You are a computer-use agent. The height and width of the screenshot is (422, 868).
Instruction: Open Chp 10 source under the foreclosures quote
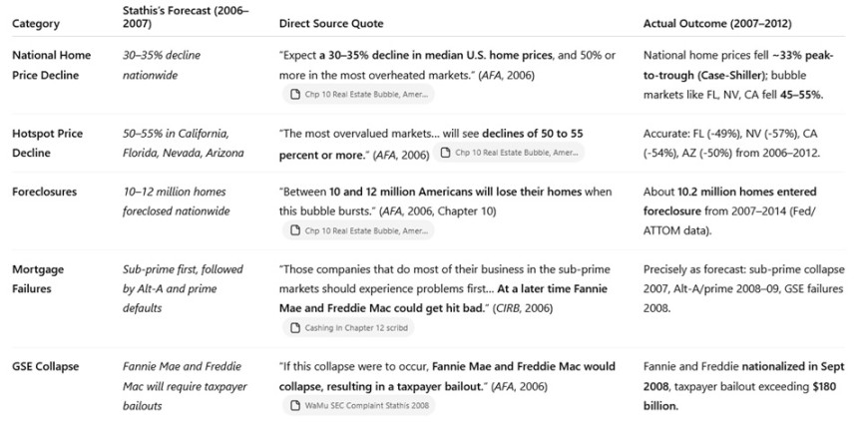tap(359, 230)
